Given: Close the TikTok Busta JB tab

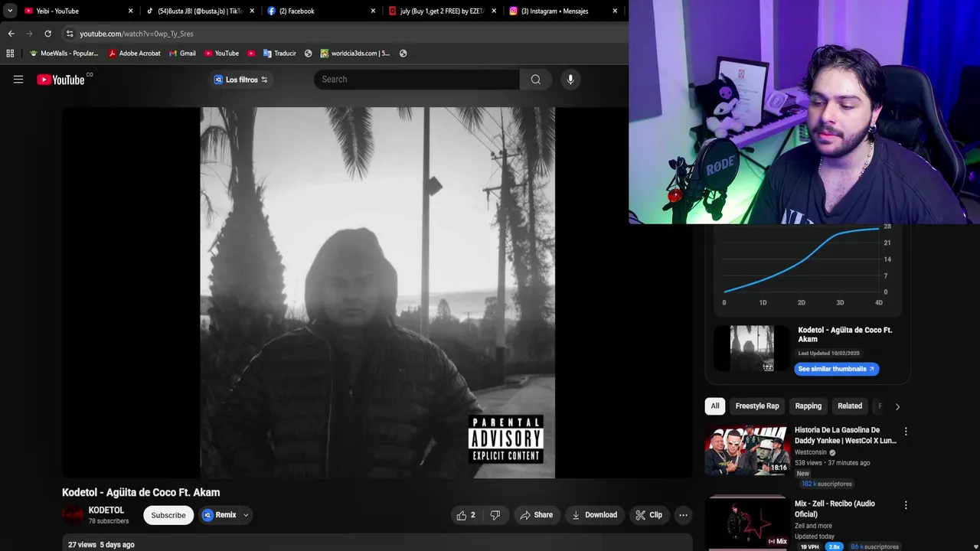Looking at the screenshot, I should tap(252, 11).
